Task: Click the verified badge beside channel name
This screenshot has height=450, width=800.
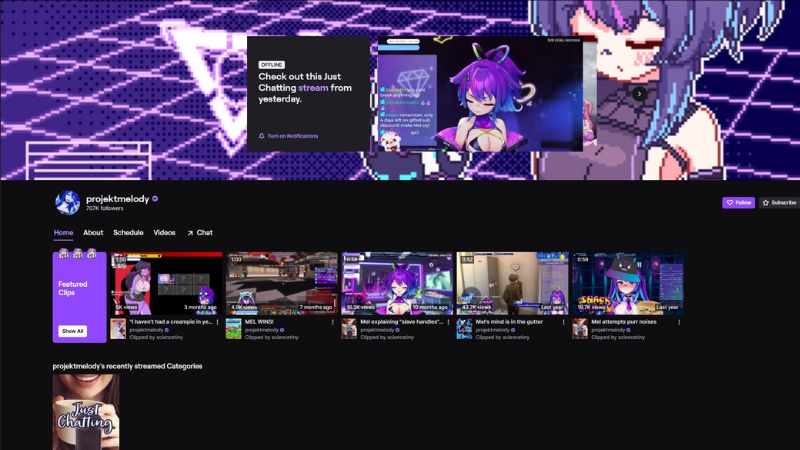Action: pos(155,198)
